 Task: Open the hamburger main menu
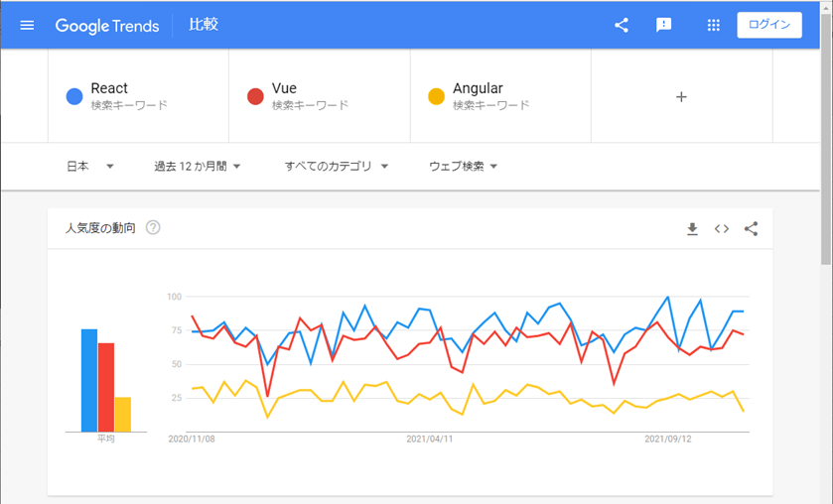click(27, 25)
